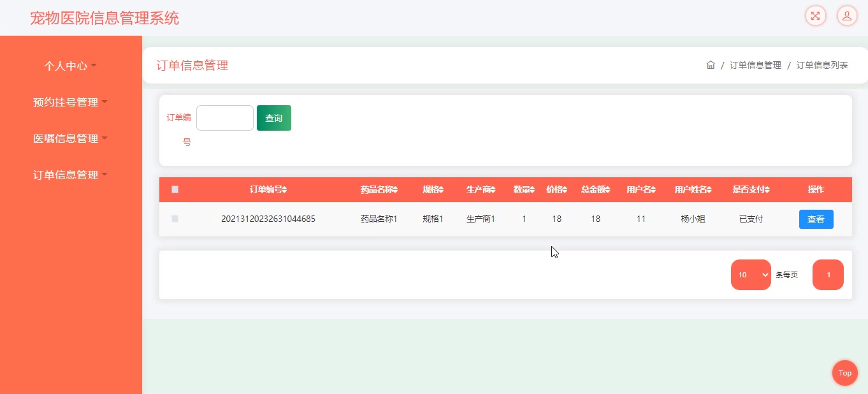Click the home icon in breadcrumb
The width and height of the screenshot is (868, 394).
click(711, 65)
